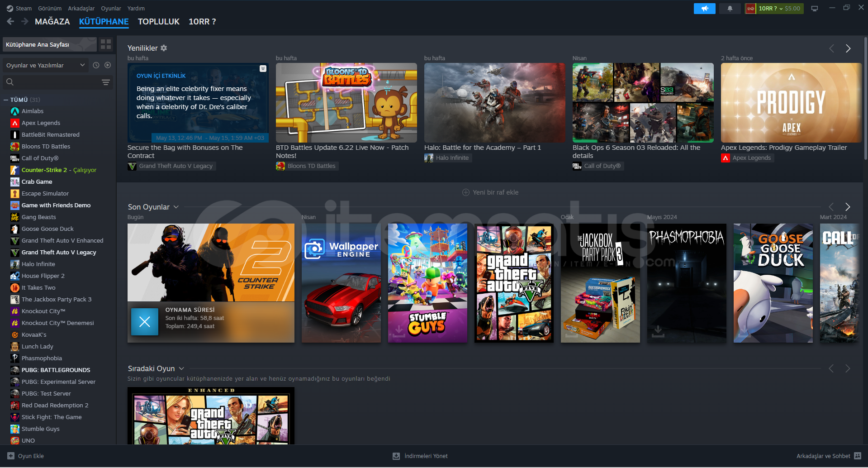Sort games by recent activity clock icon
The image size is (868, 468).
click(96, 65)
